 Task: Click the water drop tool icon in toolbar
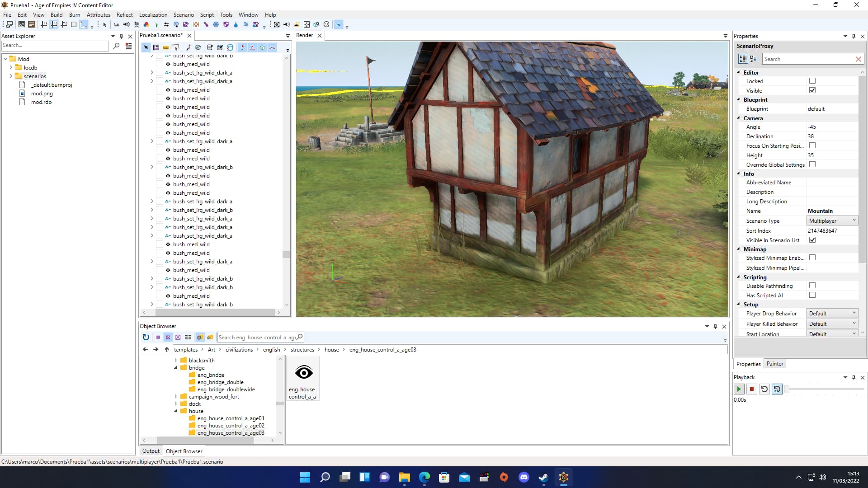(236, 24)
